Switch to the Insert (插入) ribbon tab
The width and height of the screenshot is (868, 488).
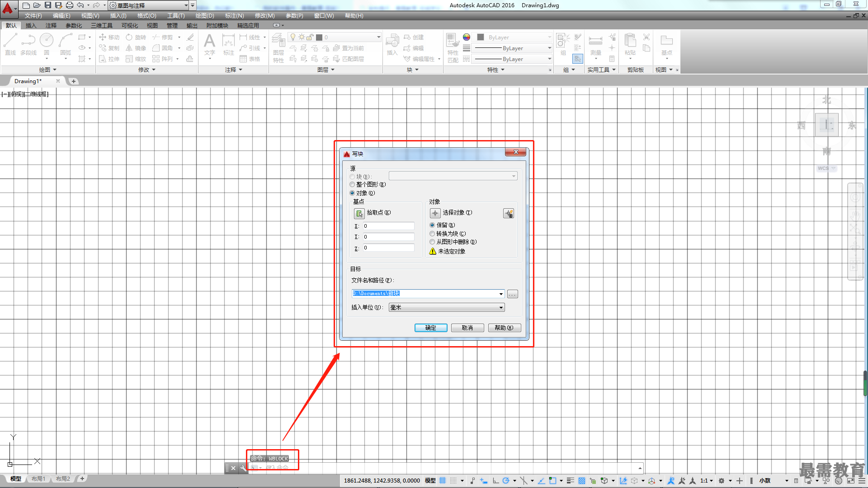coord(31,26)
